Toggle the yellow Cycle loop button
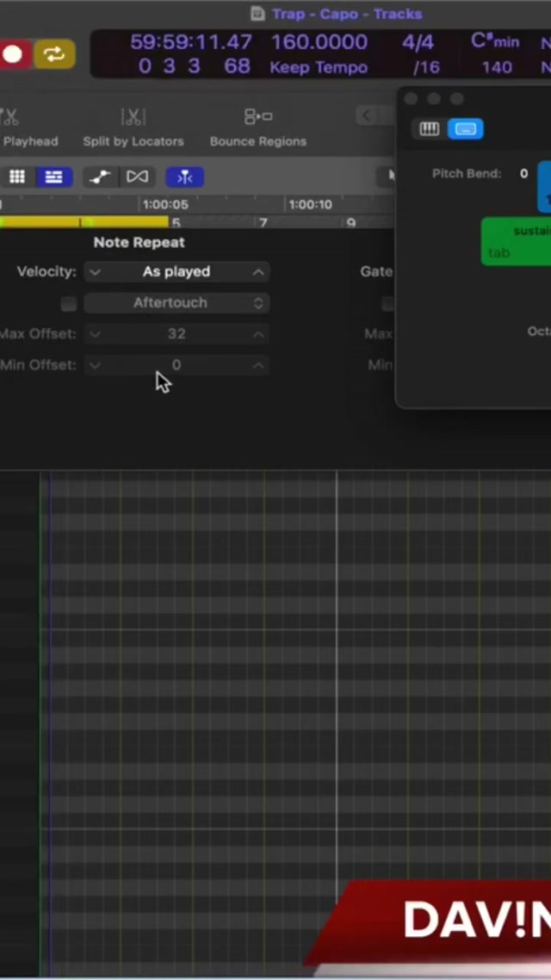The image size is (551, 980). [54, 54]
